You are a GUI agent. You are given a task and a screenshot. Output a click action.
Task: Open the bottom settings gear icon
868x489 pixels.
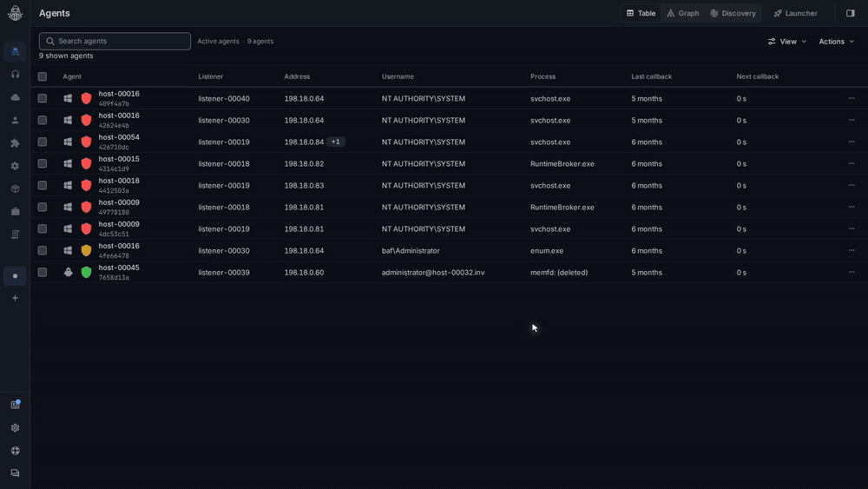(15, 427)
